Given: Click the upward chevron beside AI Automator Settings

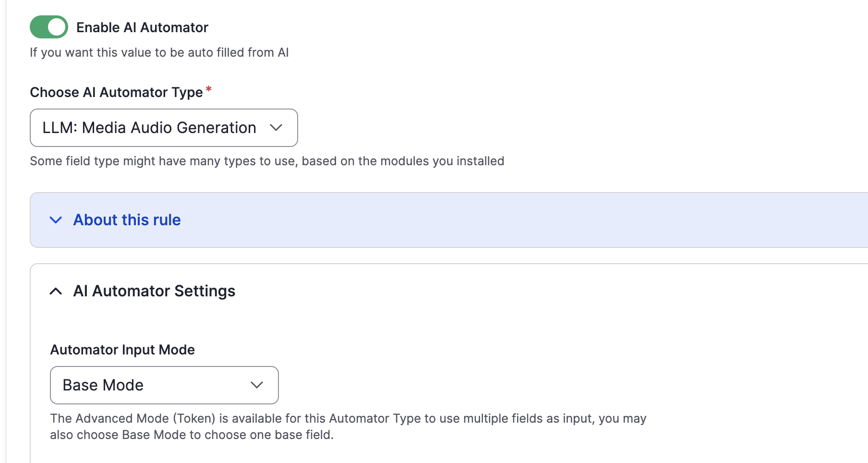Looking at the screenshot, I should click(56, 291).
